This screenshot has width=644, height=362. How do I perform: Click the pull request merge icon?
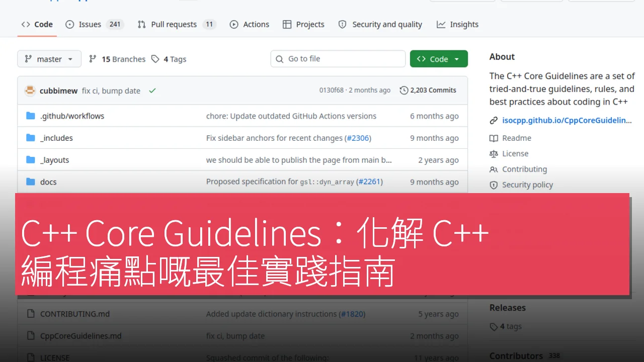(142, 24)
